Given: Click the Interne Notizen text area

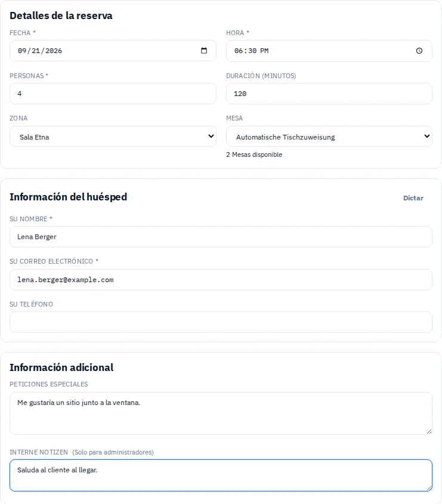Looking at the screenshot, I should (221, 475).
